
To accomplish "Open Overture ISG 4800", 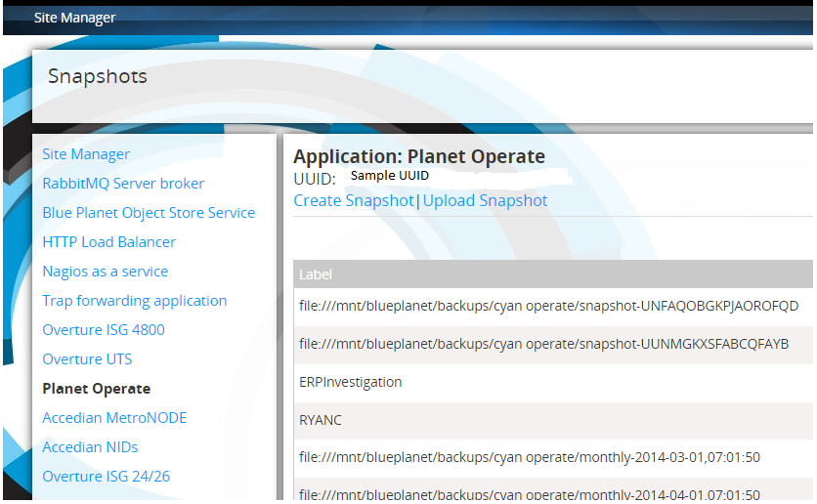I will 104,330.
